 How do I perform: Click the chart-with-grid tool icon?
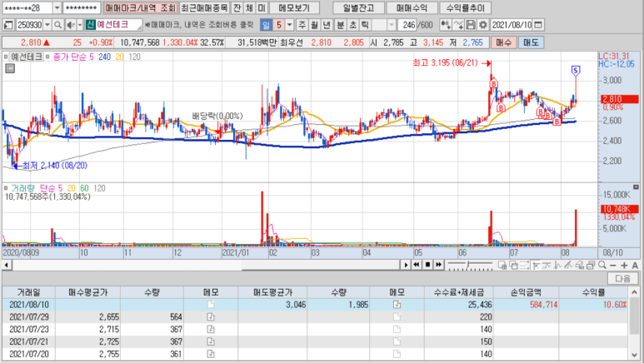pos(502,266)
